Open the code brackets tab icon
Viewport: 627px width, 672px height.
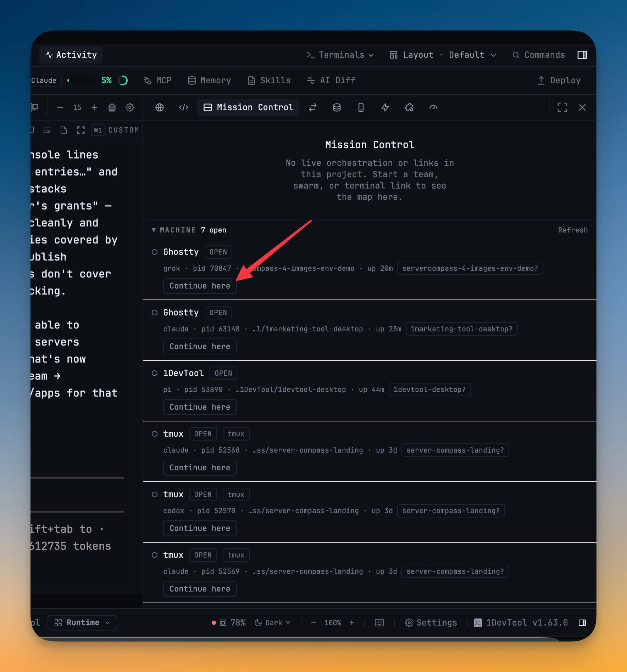pos(184,107)
